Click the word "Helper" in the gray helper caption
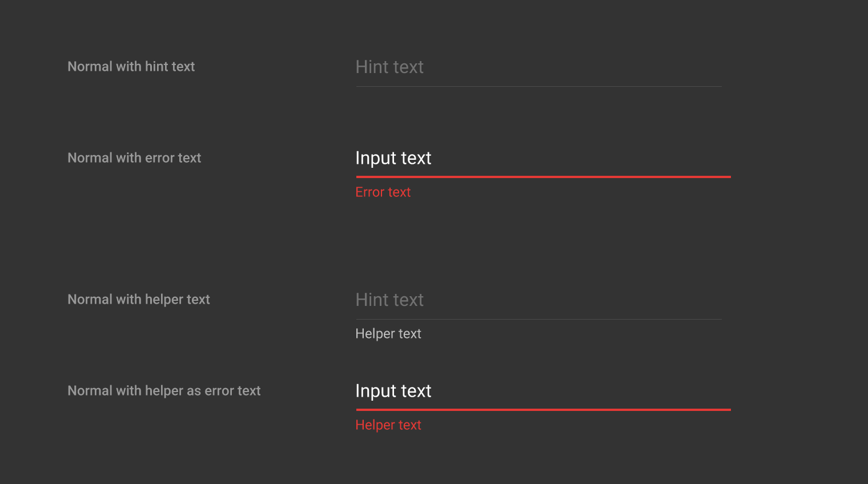This screenshot has width=868, height=484. coord(375,334)
